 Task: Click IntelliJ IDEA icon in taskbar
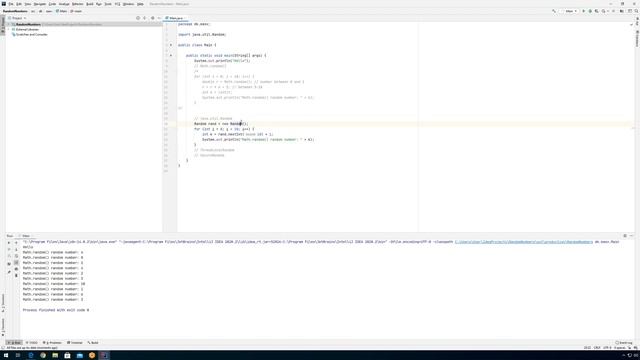tap(104, 356)
